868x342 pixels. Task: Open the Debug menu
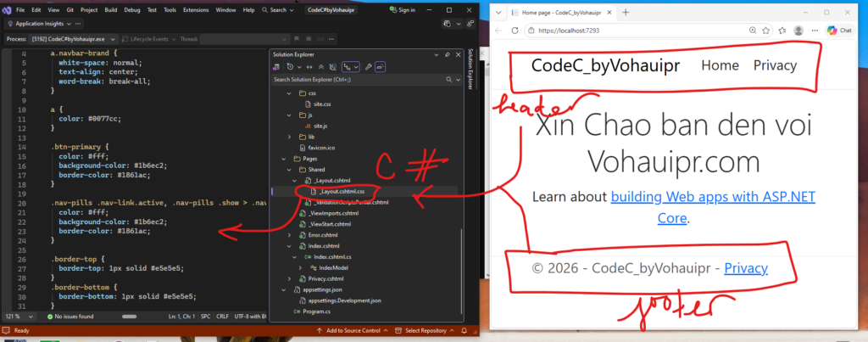[x=133, y=9]
